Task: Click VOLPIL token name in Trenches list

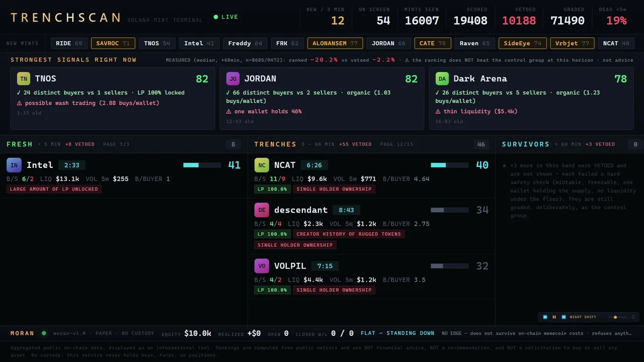Action: point(290,266)
